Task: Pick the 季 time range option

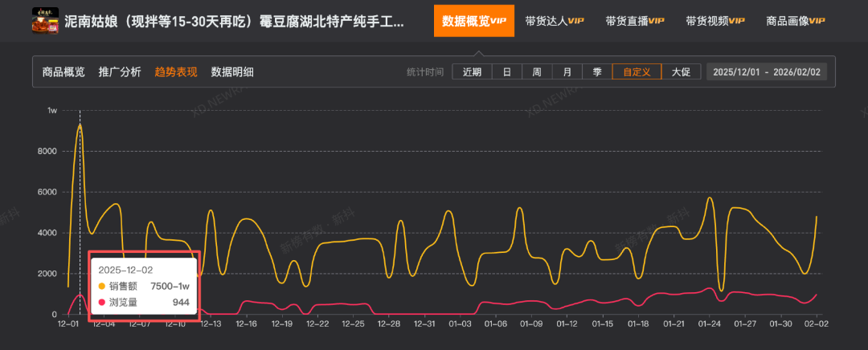Action: coord(597,72)
